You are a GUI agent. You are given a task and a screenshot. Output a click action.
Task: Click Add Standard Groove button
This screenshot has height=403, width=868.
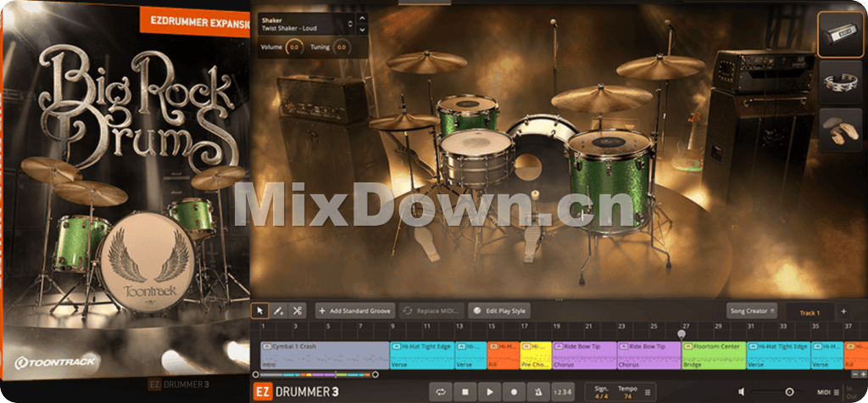(355, 311)
